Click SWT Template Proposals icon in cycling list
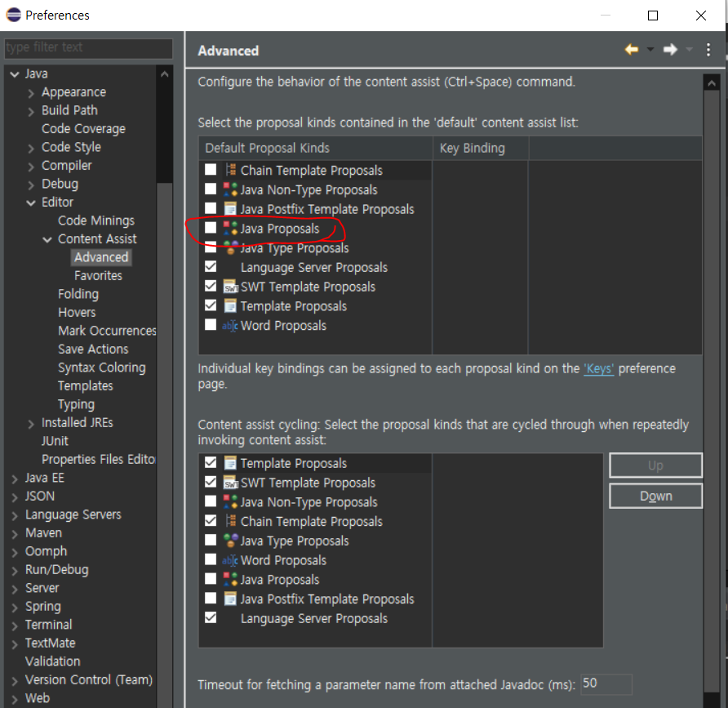Image resolution: width=728 pixels, height=708 pixels. point(231,483)
